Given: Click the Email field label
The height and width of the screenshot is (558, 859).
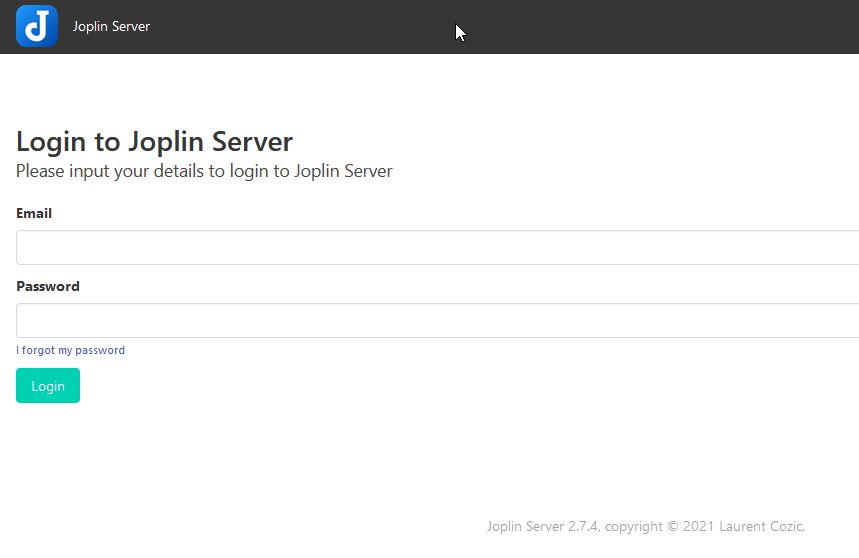Looking at the screenshot, I should pos(34,213).
